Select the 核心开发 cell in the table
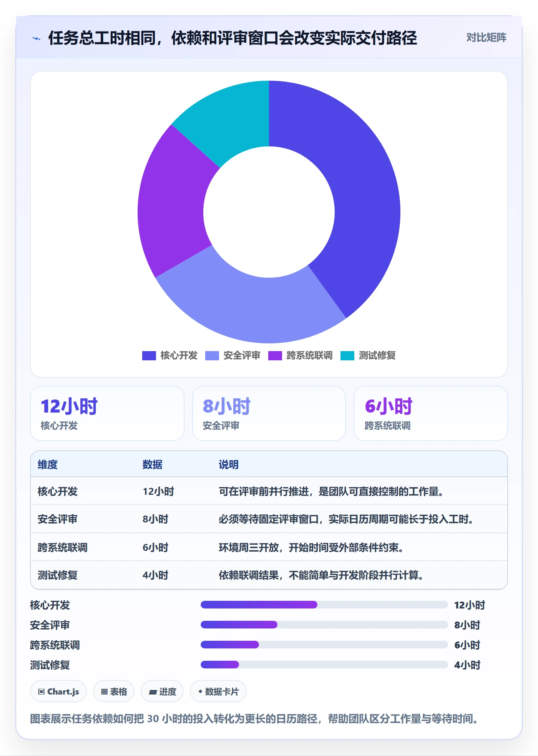 tap(58, 491)
